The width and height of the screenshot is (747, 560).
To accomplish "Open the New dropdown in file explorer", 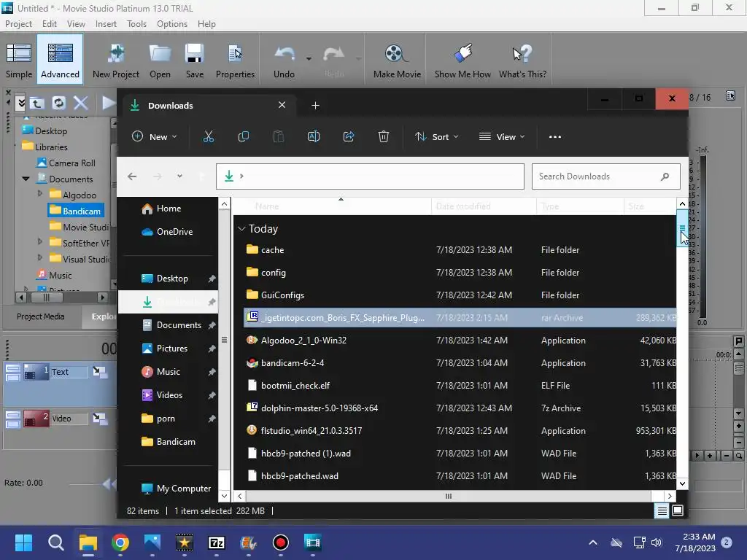I will [155, 136].
